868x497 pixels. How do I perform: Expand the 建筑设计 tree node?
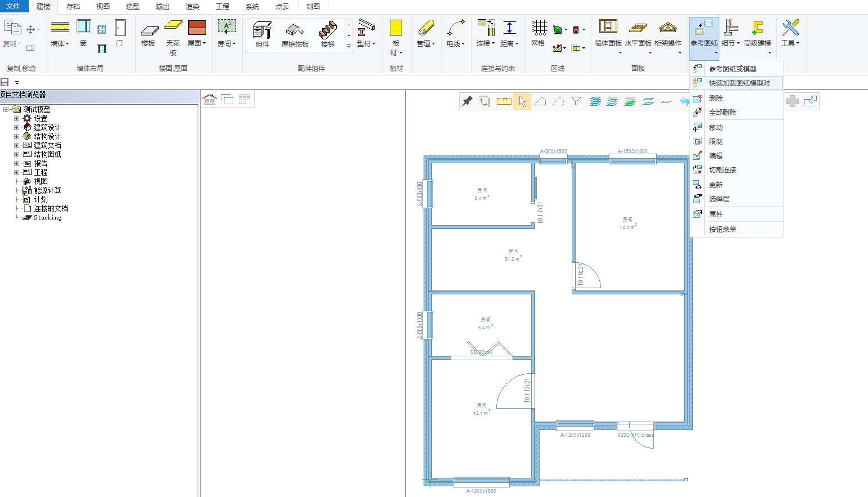point(16,127)
